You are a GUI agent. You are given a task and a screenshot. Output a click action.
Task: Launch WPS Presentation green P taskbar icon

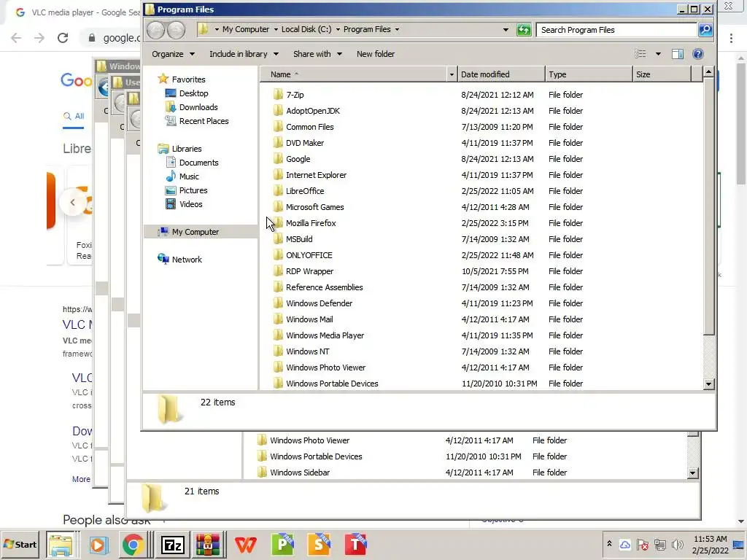point(282,544)
